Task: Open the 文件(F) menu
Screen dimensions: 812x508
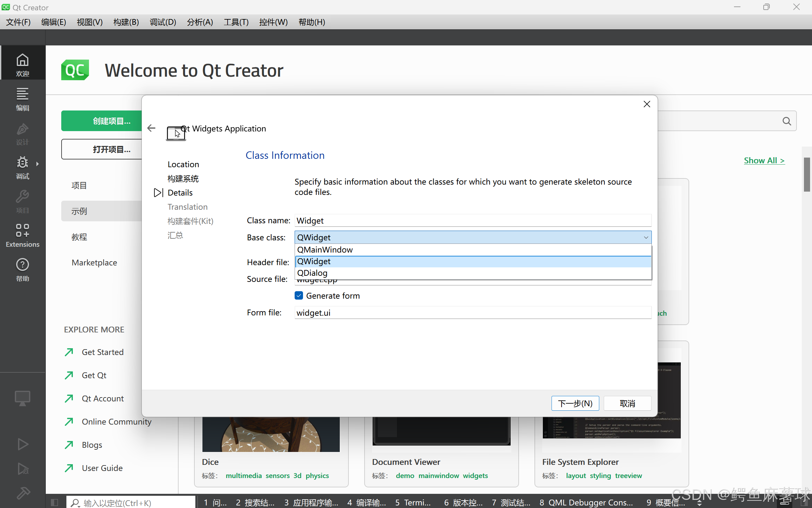Action: 18,22
